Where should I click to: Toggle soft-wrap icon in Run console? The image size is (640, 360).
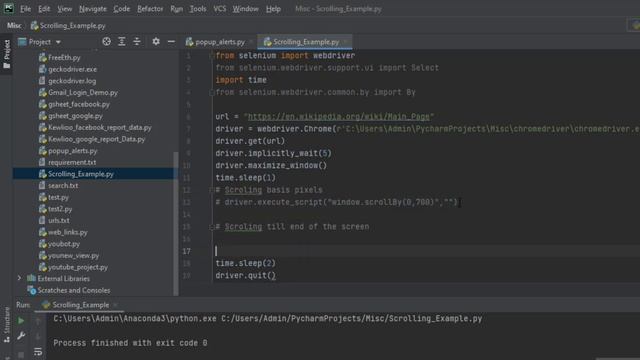click(x=38, y=351)
